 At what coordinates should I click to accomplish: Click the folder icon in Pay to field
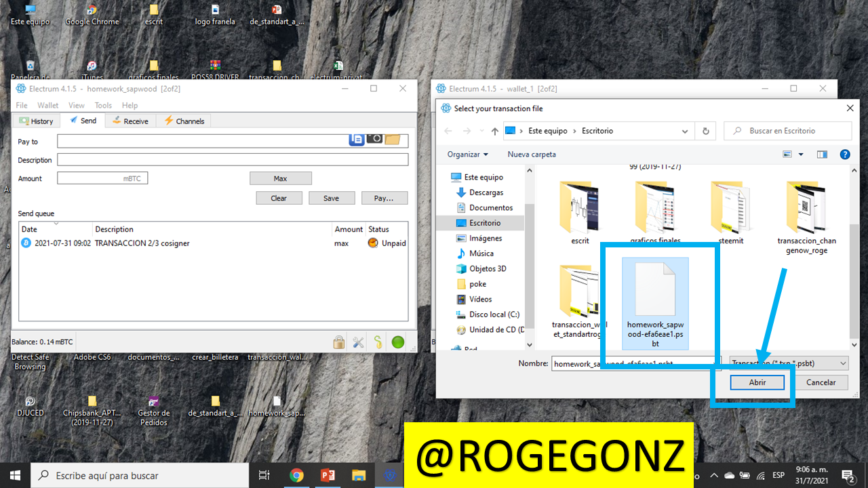(x=392, y=140)
